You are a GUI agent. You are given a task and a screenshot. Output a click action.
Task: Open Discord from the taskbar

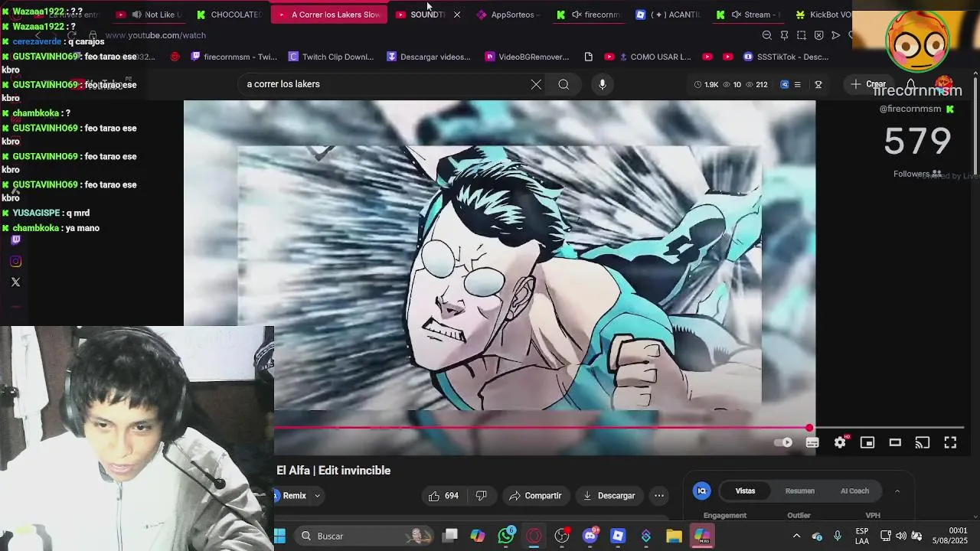tap(590, 536)
